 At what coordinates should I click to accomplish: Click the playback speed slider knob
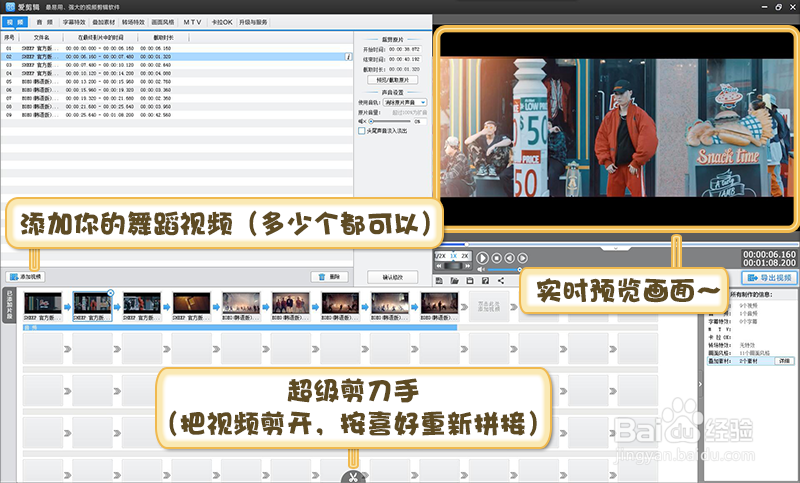(x=453, y=266)
